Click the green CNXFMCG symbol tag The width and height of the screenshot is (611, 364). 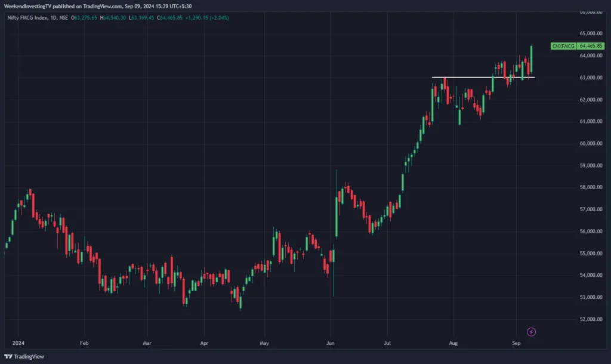click(x=563, y=46)
